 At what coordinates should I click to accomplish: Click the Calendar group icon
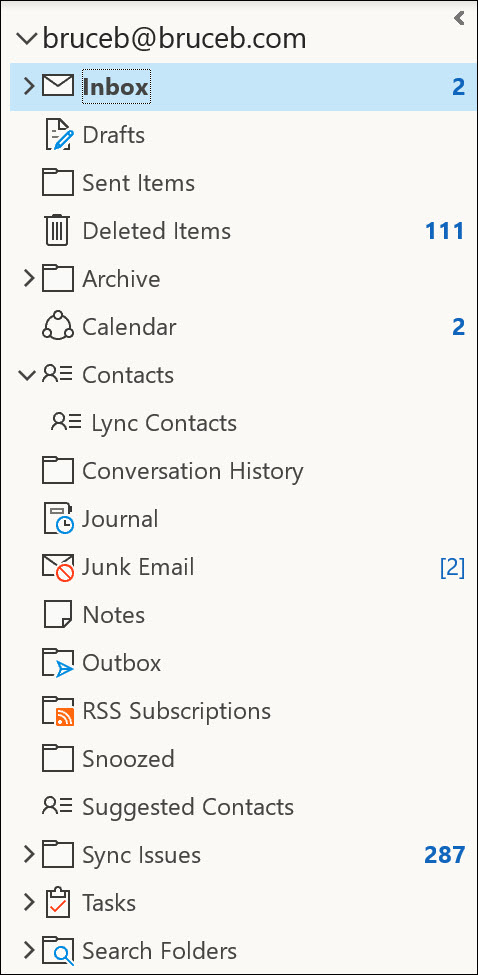pyautogui.click(x=58, y=326)
